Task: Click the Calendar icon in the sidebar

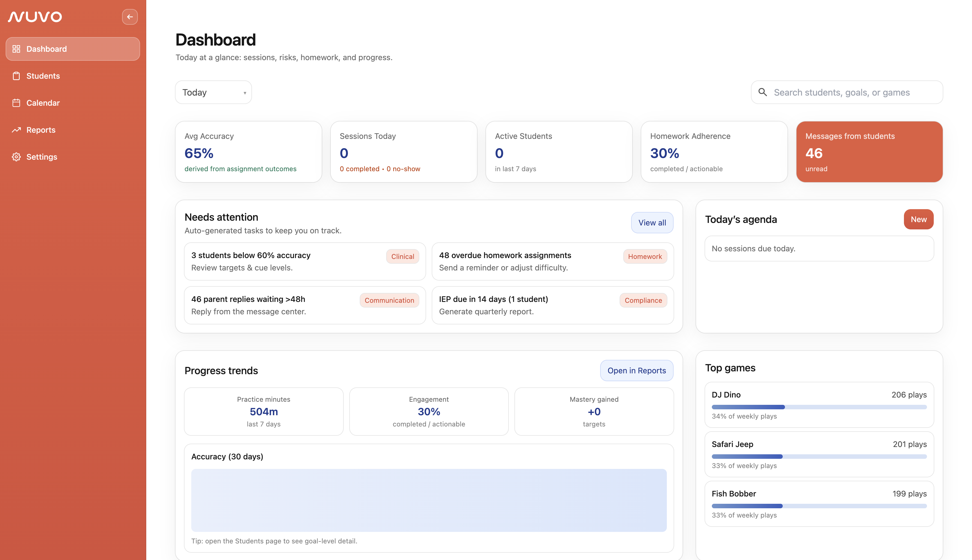Action: tap(17, 103)
